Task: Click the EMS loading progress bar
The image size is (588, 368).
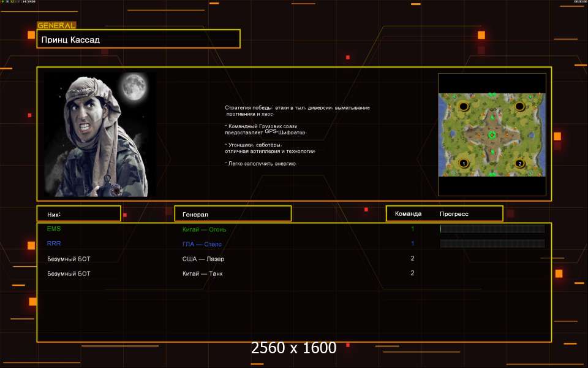Action: (492, 229)
